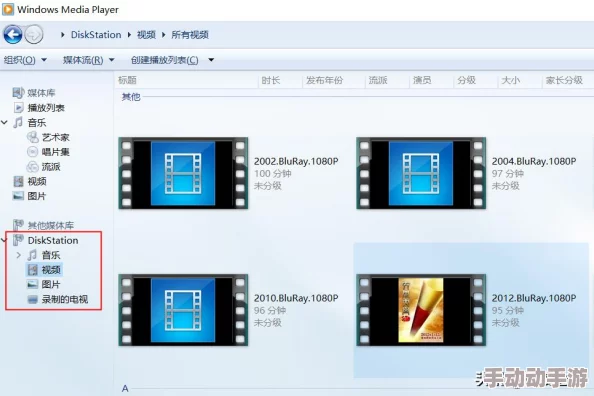Viewport: 594px width, 396px height.
Task: Click DiskStation's 音乐 note icon
Action: (33, 255)
